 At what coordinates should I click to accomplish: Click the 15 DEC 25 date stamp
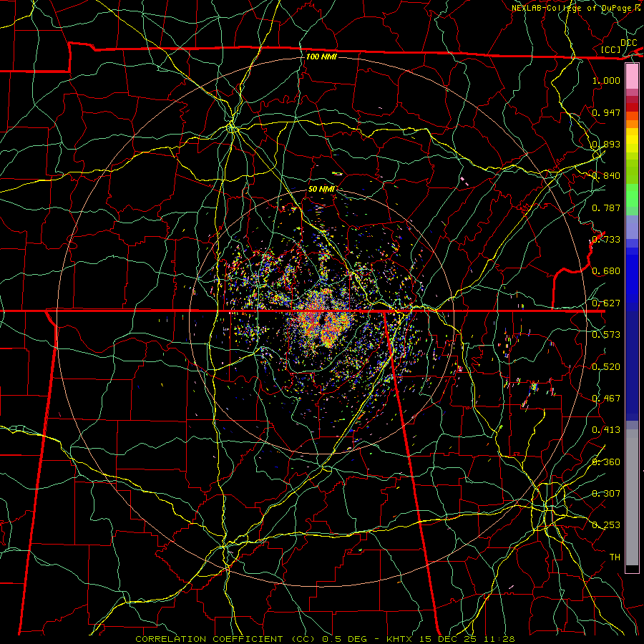(448, 639)
